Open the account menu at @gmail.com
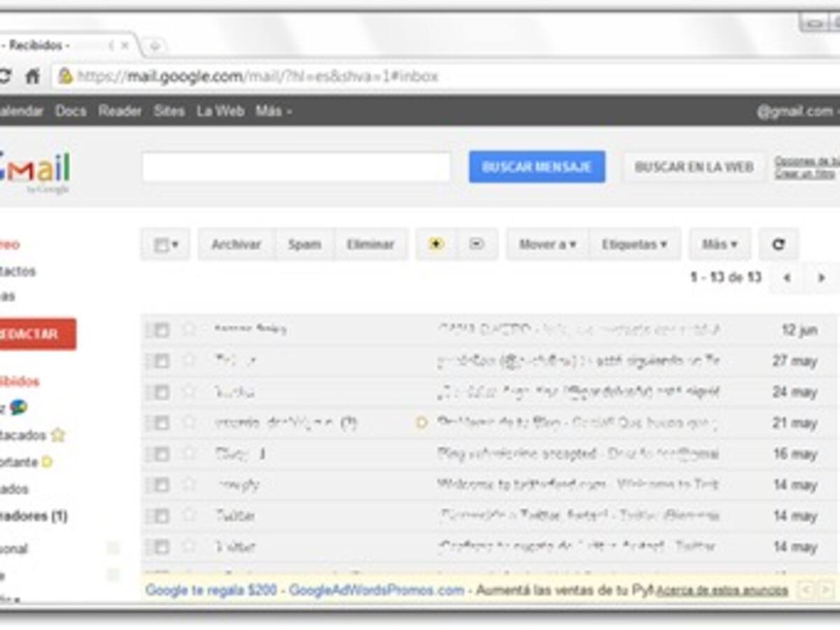The width and height of the screenshot is (840, 630). click(x=798, y=111)
